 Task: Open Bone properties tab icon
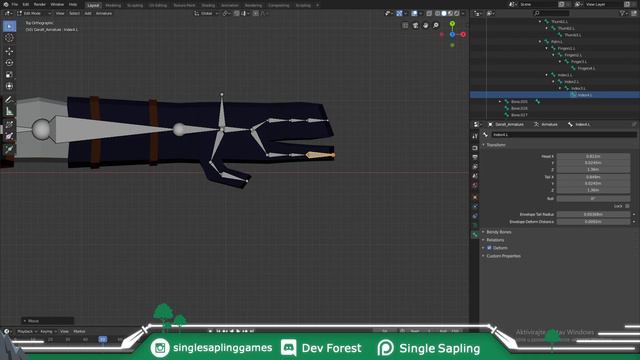(x=475, y=235)
